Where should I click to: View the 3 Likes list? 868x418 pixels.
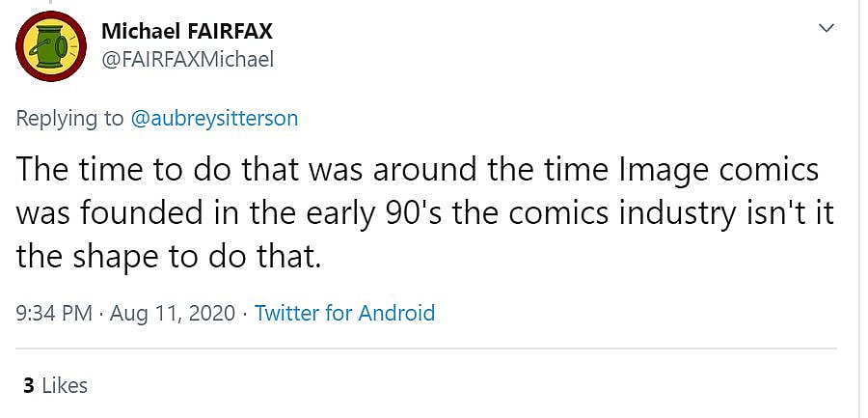tap(55, 385)
